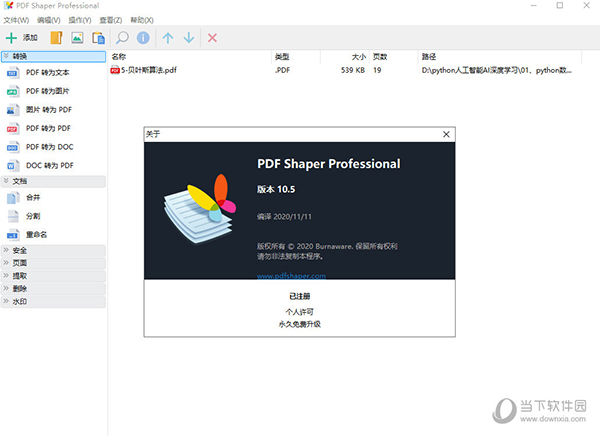Close the 关于 dialog
The height and width of the screenshot is (436, 600).
tap(446, 134)
